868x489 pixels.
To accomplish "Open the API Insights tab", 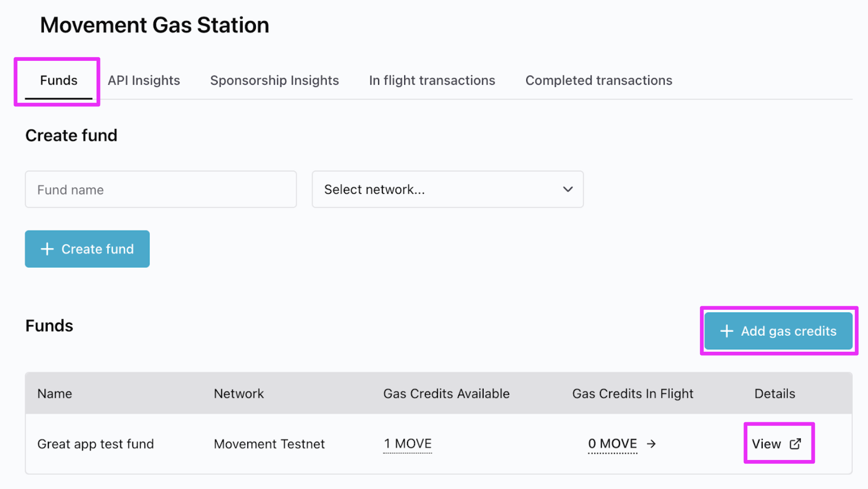I will (x=144, y=80).
